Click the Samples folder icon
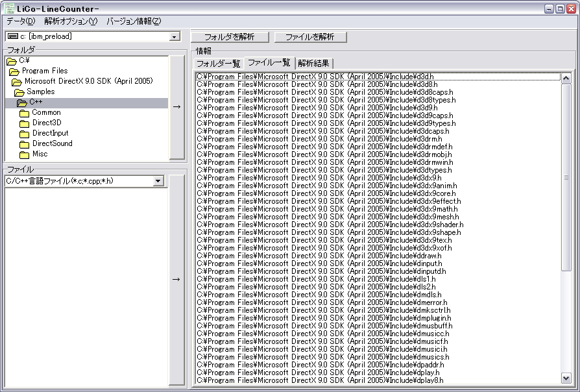 coord(19,92)
